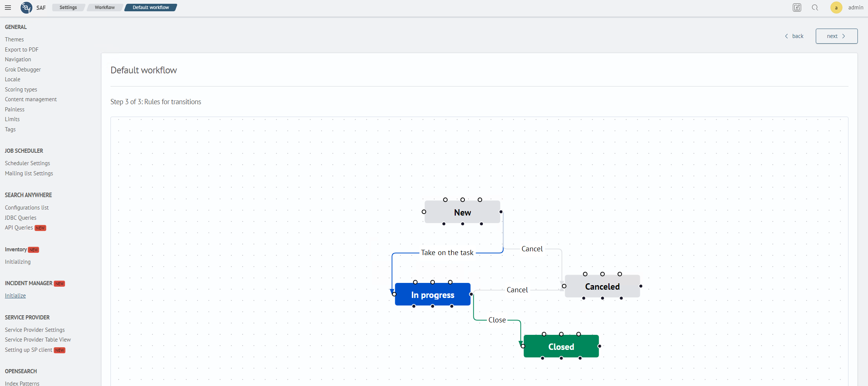Click the search magnifier icon
This screenshot has width=868, height=386.
(x=815, y=8)
